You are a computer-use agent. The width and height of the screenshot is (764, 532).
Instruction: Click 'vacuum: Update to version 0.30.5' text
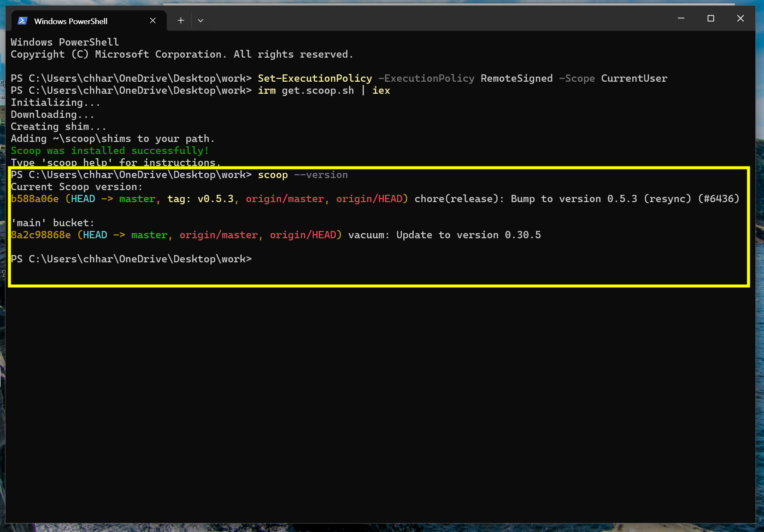(x=445, y=235)
